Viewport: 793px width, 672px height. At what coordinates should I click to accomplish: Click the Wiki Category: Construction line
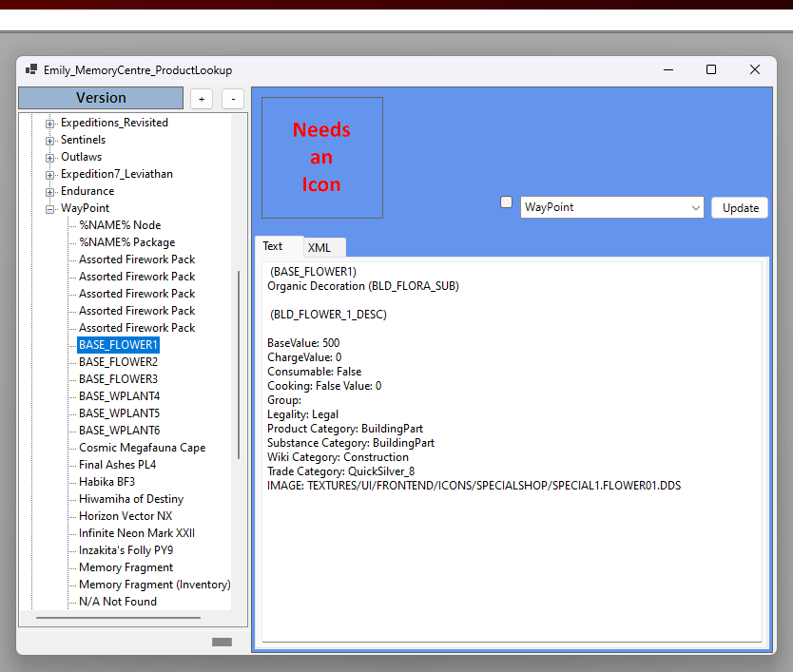coord(338,457)
